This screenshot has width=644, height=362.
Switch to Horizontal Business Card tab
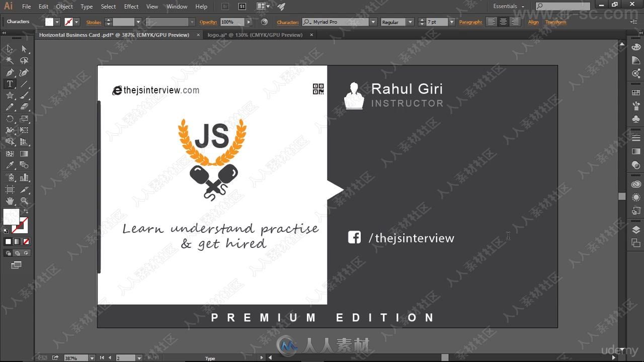(114, 35)
